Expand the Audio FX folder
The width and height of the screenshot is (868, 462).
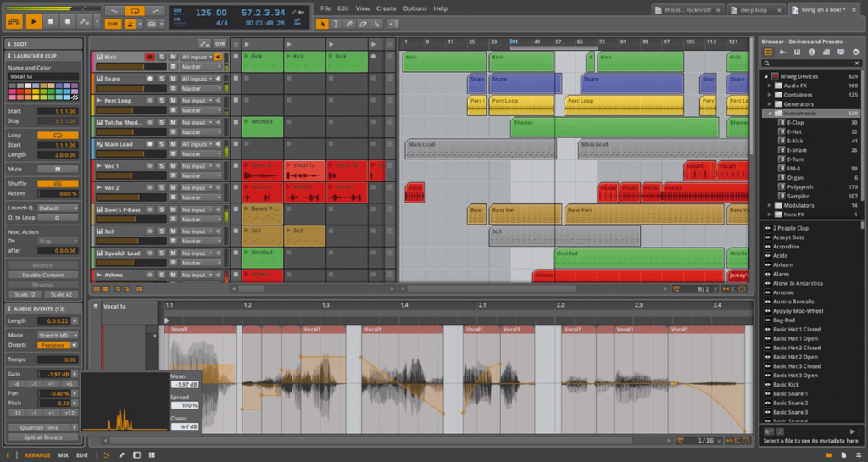click(770, 86)
